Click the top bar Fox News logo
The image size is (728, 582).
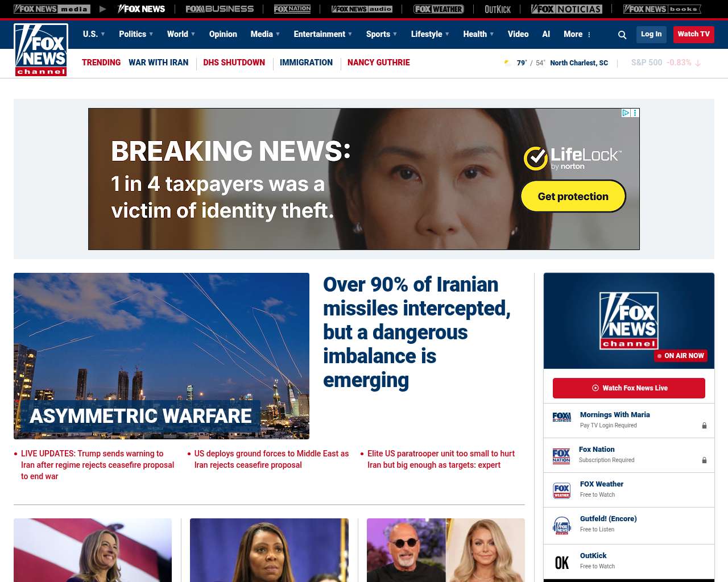(x=141, y=9)
